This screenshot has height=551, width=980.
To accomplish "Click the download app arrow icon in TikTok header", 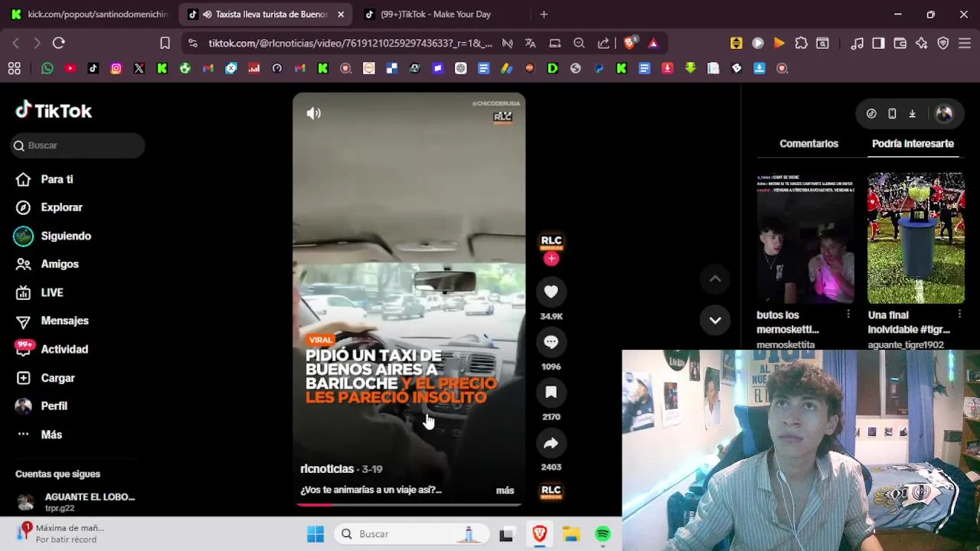I will 913,113.
